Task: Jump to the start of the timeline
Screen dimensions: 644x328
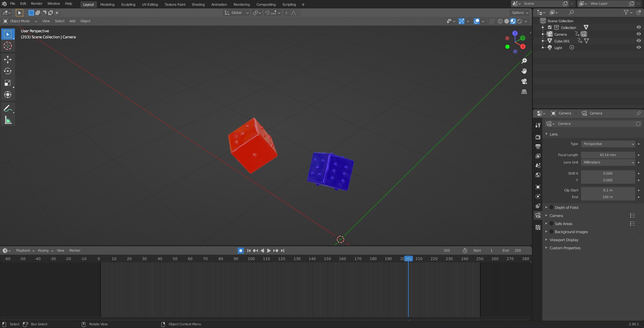Action: pos(249,250)
